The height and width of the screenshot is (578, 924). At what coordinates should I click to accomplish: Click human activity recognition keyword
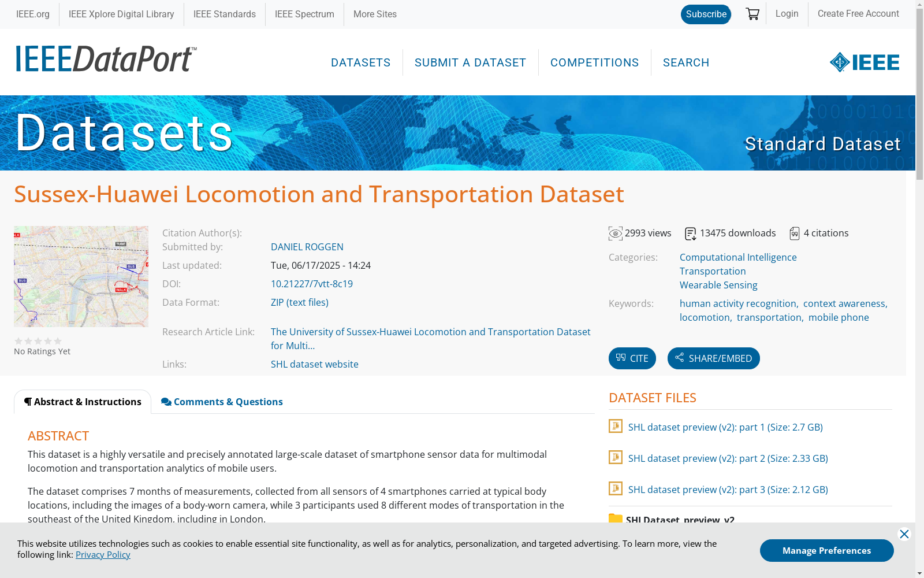738,303
